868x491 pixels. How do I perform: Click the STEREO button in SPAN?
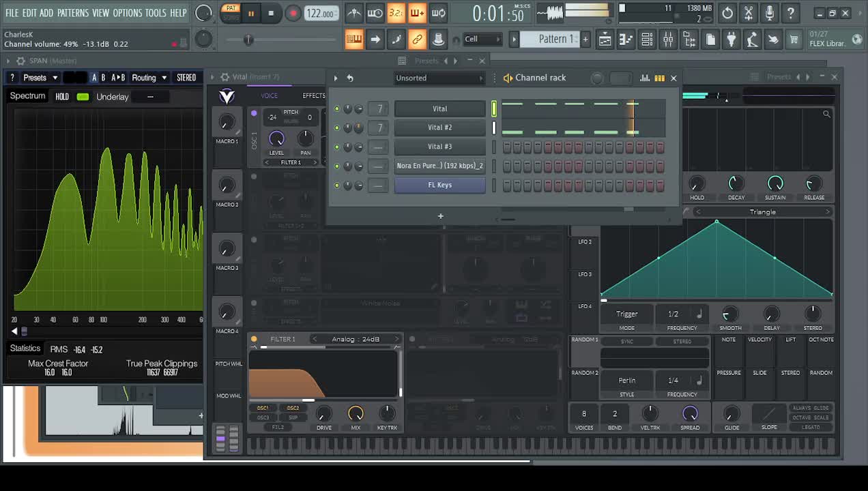tap(186, 78)
